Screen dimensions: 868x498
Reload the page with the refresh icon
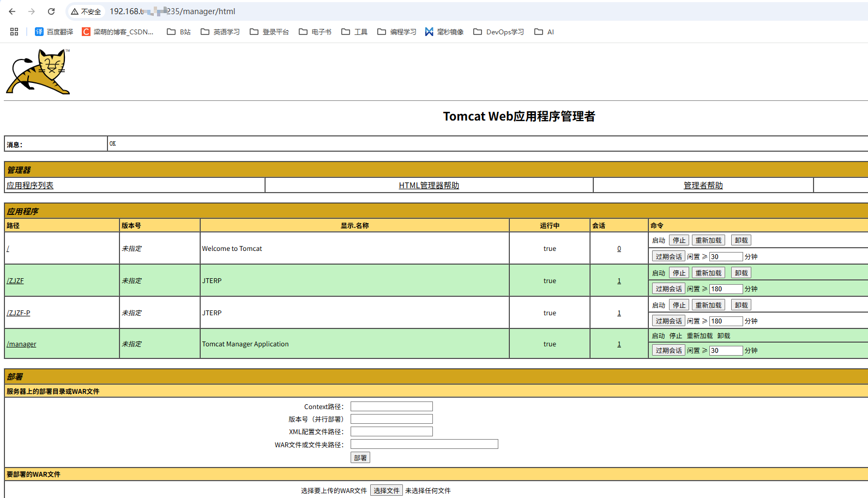[51, 11]
